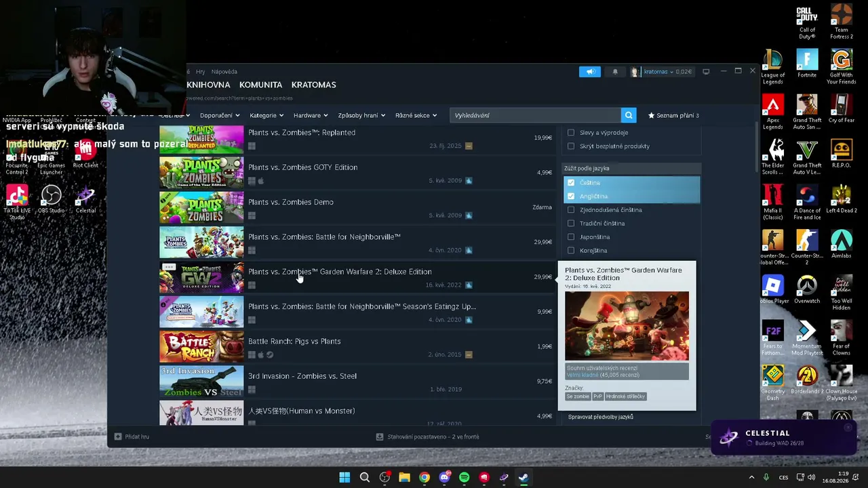The width and height of the screenshot is (868, 488).
Task: Open the Hardware dropdown menu
Action: click(311, 115)
